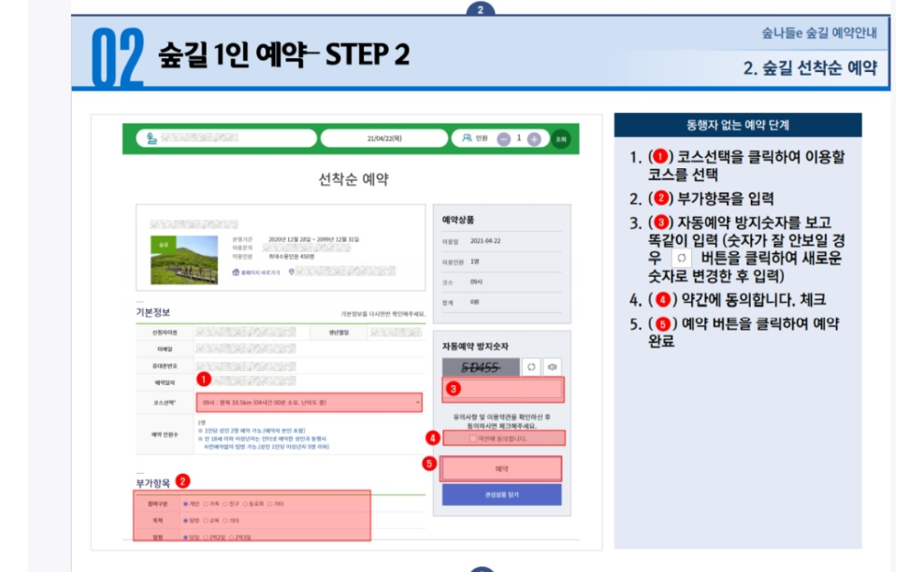Click the 09시 course value in 예약상품
Image resolution: width=924 pixels, height=572 pixels.
coord(476,282)
